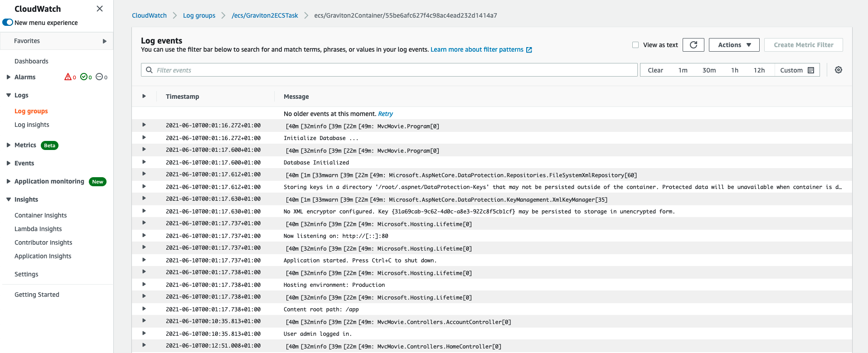
Task: Expand the User admin logged in row
Action: (x=144, y=333)
